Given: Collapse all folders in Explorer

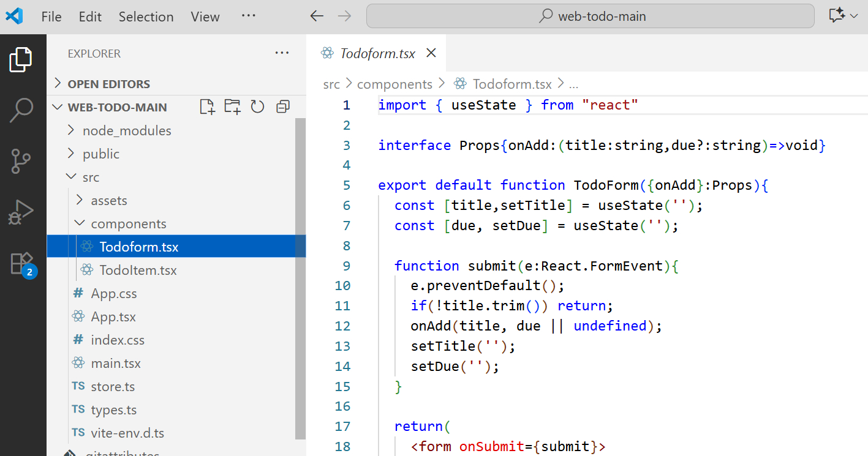Looking at the screenshot, I should point(282,107).
